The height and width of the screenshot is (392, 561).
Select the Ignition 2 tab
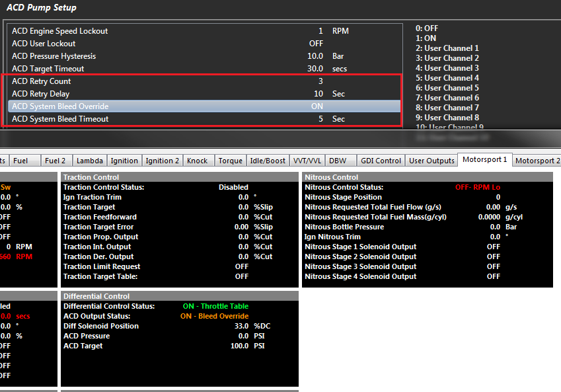162,160
